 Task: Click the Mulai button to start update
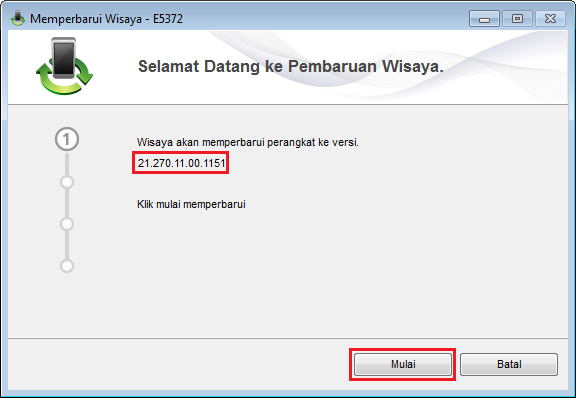pyautogui.click(x=403, y=364)
